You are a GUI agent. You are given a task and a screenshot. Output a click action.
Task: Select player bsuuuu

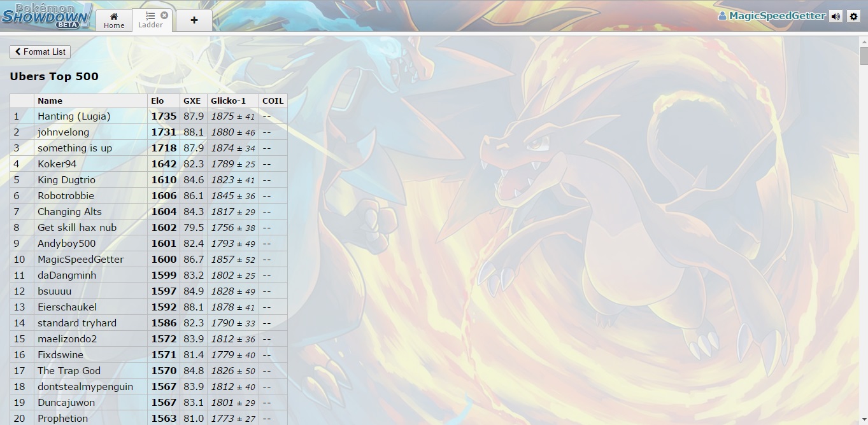click(x=54, y=291)
